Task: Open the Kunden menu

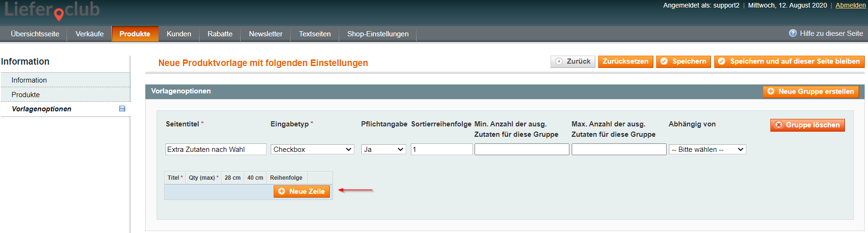Action: click(x=179, y=34)
